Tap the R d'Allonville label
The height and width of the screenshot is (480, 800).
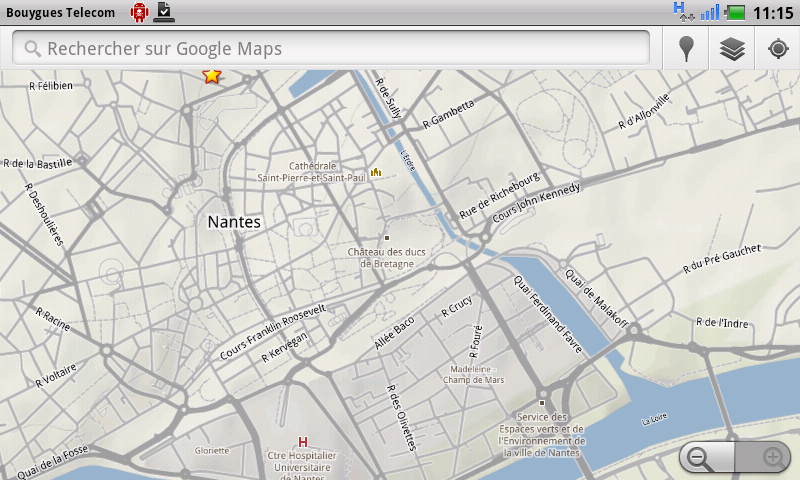point(643,111)
